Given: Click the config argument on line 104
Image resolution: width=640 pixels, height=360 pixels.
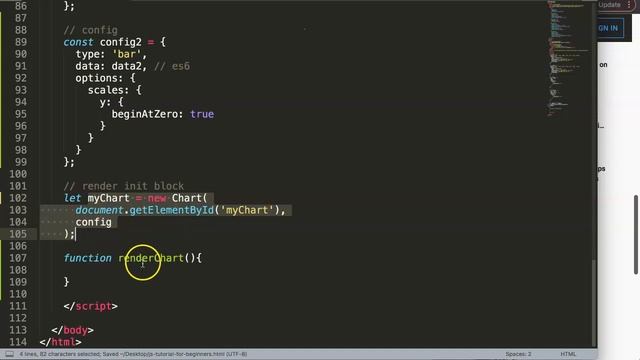Looking at the screenshot, I should 93,222.
